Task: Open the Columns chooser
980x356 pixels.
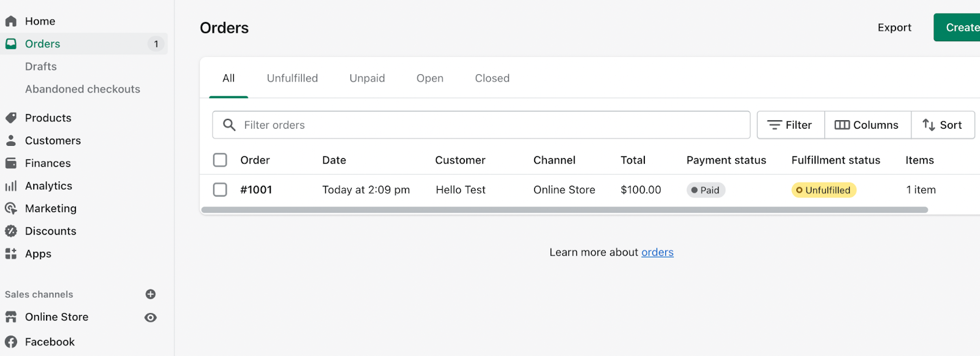Action: click(867, 125)
